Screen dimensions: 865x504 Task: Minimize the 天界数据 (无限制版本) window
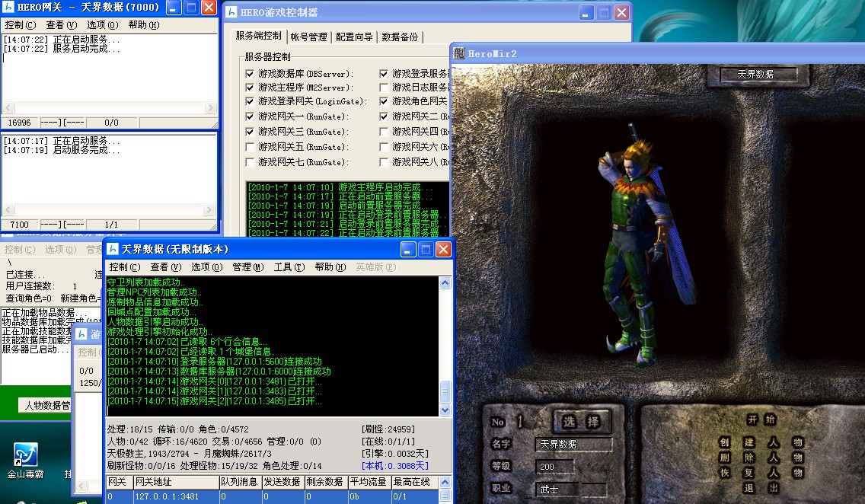point(409,249)
